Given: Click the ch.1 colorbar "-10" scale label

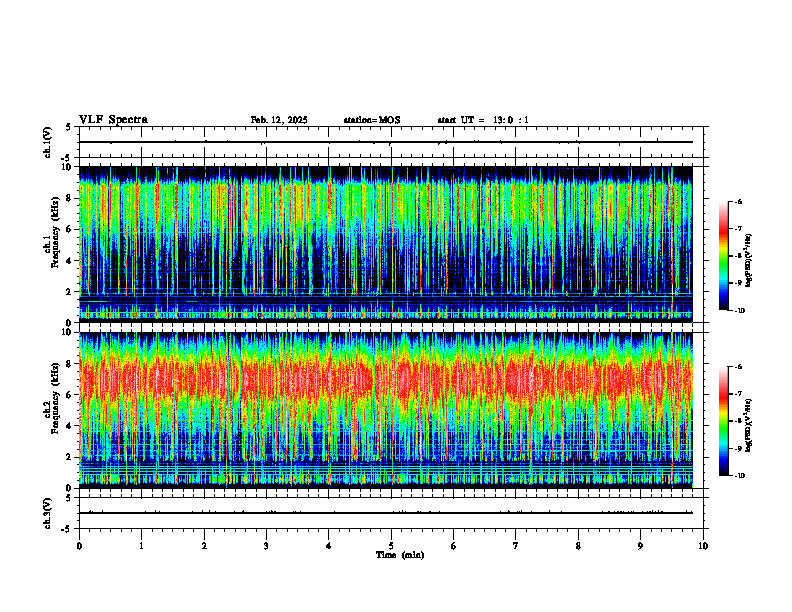Looking at the screenshot, I should pyautogui.click(x=740, y=311).
